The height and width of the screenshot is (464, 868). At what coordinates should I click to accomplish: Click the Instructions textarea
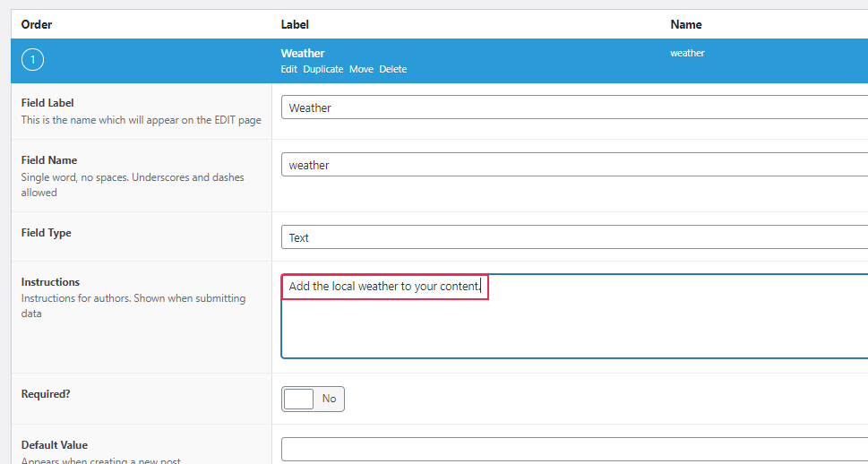click(x=574, y=316)
